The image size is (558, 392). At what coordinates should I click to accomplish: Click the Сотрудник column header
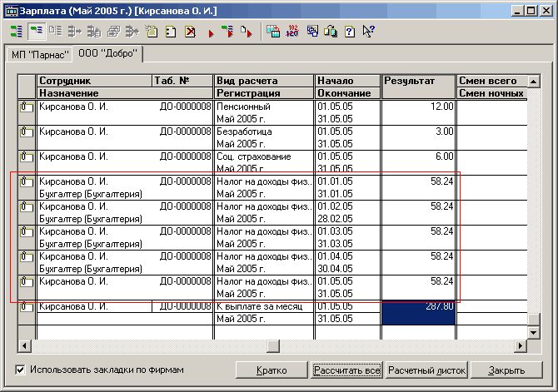94,81
